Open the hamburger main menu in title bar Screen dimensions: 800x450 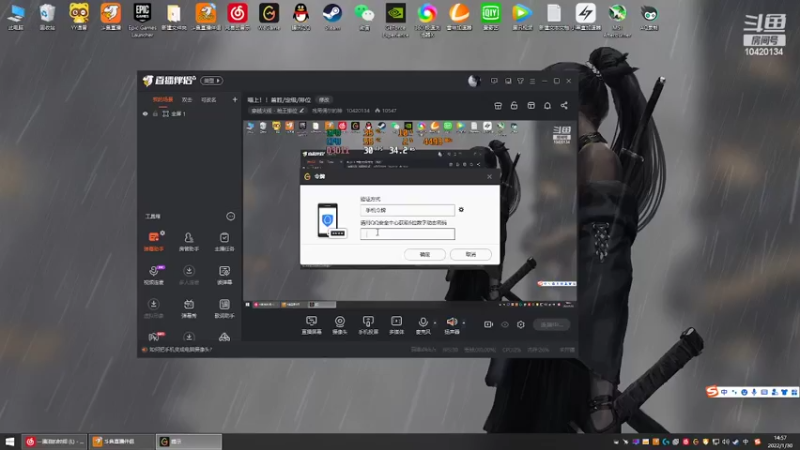[x=532, y=81]
